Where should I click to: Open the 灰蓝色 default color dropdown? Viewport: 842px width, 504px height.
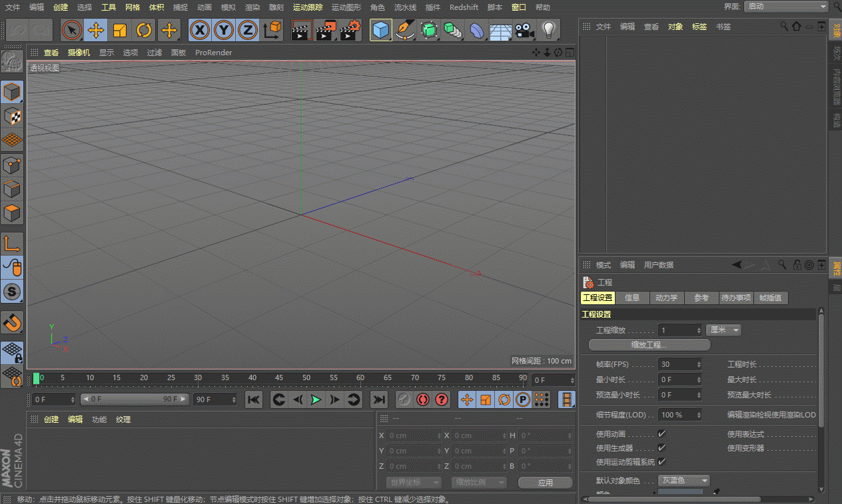tap(685, 480)
